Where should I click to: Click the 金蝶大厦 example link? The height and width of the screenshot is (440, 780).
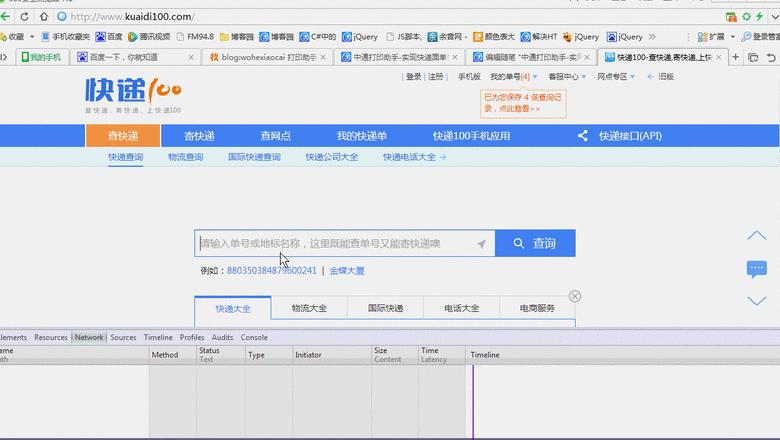347,271
